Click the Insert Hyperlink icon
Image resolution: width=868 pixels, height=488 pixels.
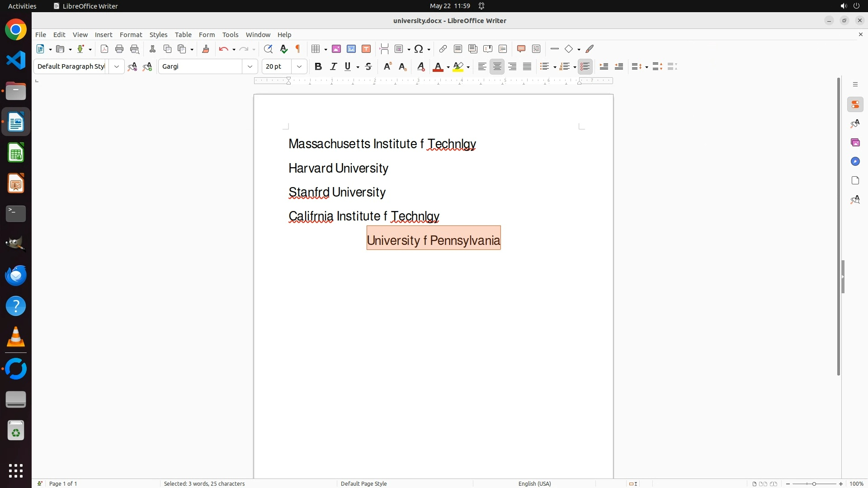coord(443,49)
